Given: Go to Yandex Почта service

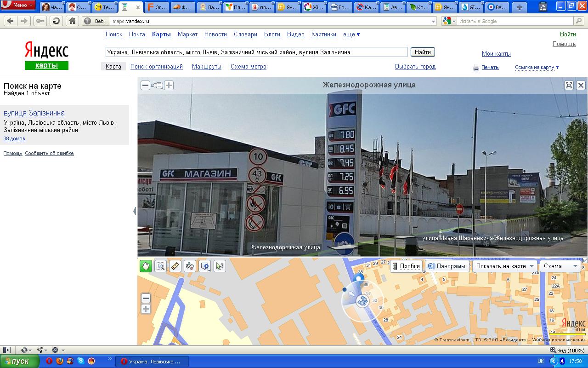Looking at the screenshot, I should 137,34.
